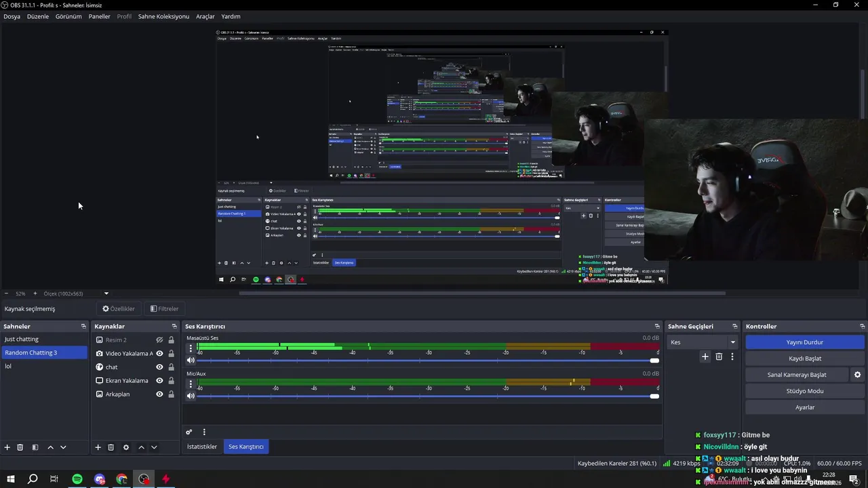The width and height of the screenshot is (868, 488).
Task: Hide Arkaplan source
Action: pos(159,394)
